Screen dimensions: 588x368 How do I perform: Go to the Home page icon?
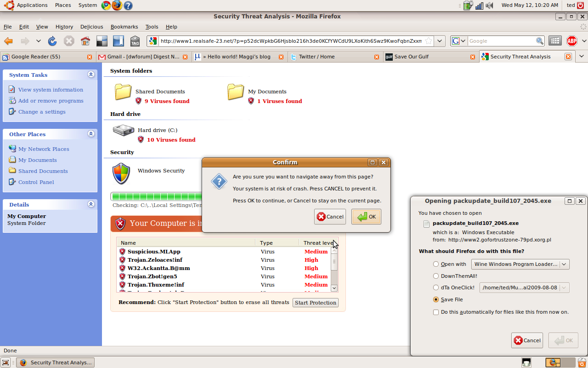(x=85, y=41)
